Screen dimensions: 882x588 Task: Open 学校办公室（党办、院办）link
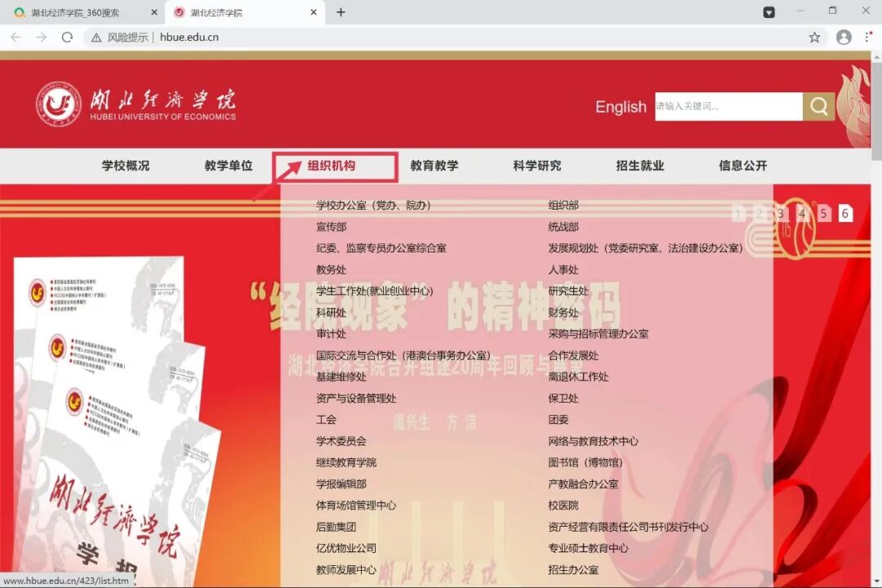click(x=374, y=205)
